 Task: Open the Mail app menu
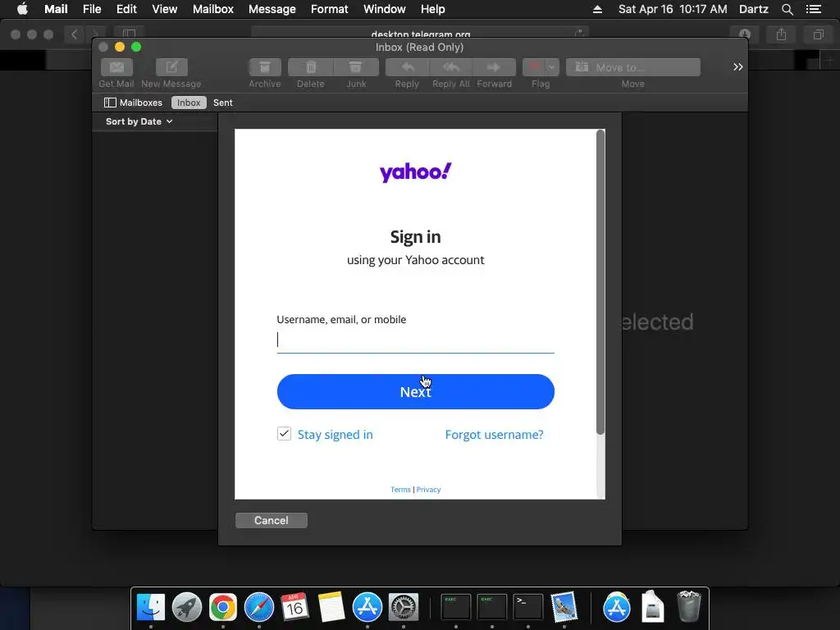pos(56,9)
